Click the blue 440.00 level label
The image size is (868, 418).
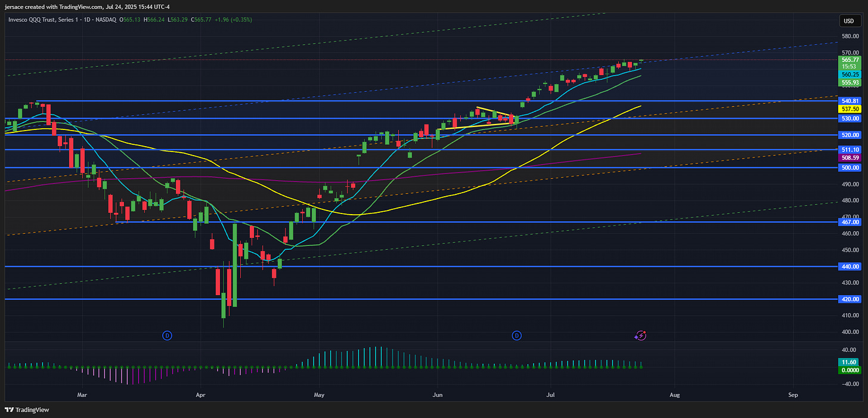pos(850,267)
